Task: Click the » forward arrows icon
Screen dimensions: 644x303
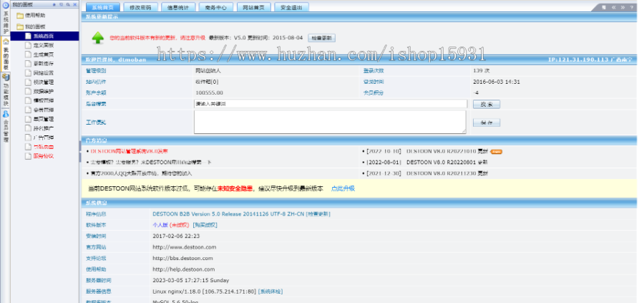Action: pyautogui.click(x=623, y=7)
